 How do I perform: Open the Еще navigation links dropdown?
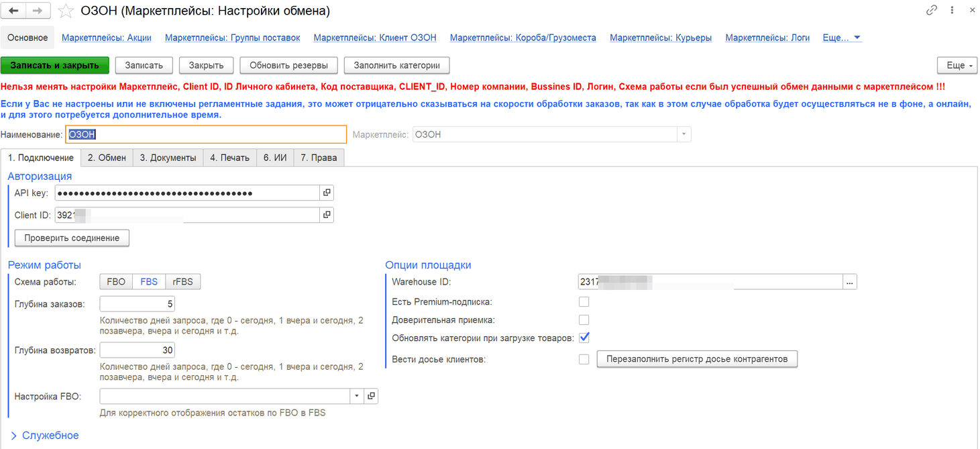(842, 38)
